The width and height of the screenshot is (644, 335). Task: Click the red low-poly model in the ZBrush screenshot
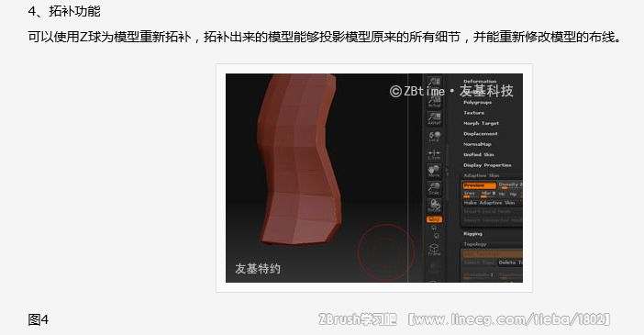pos(299,161)
